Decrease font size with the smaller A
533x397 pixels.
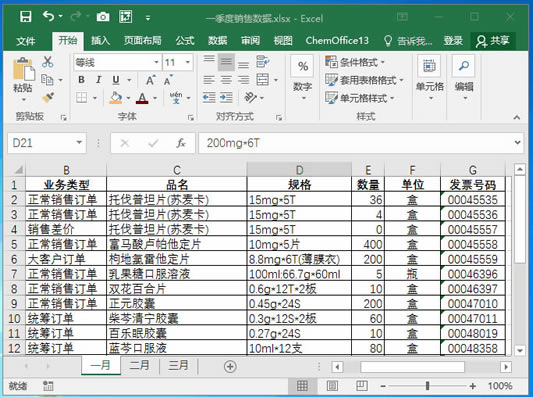click(168, 80)
